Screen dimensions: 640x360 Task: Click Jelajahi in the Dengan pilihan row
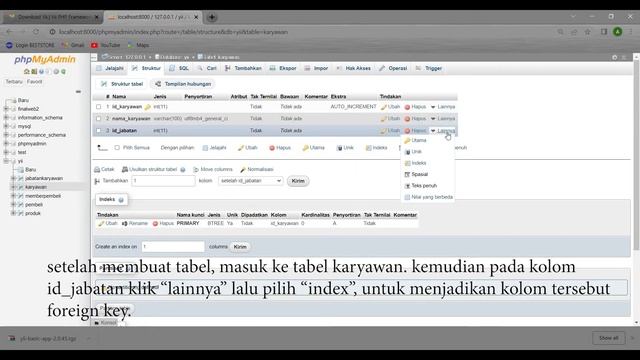point(214,148)
